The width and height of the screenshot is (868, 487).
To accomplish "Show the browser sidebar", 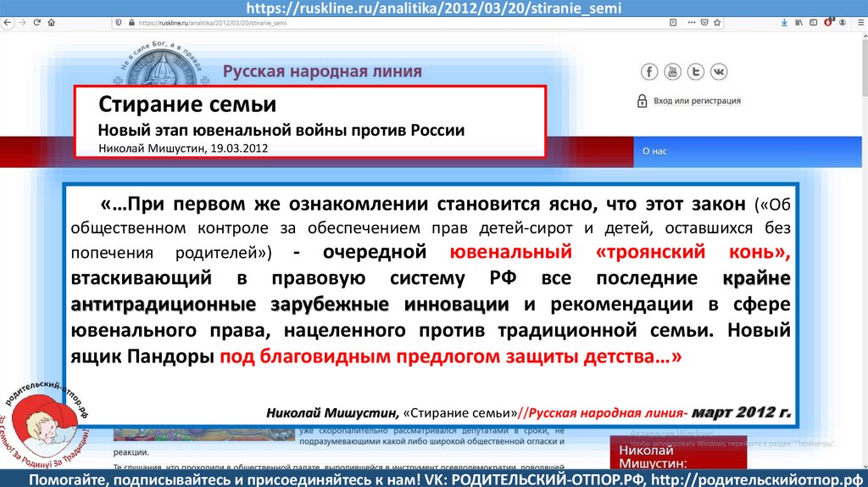I will pyautogui.click(x=813, y=23).
